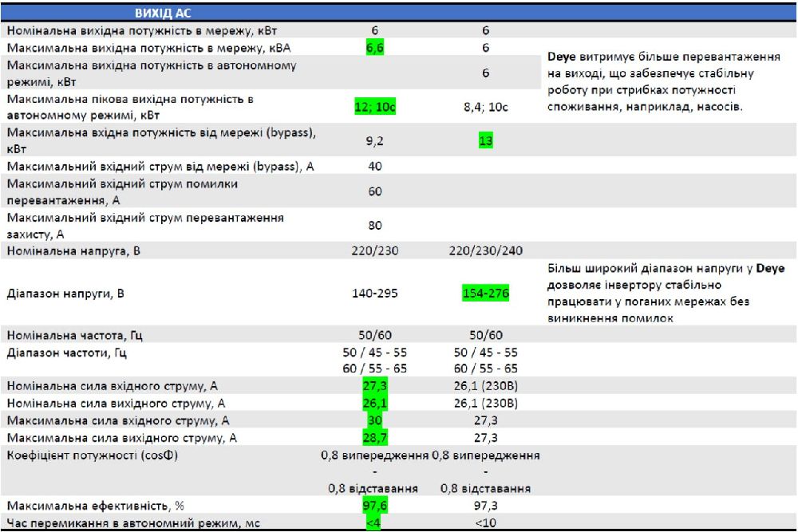
Task: Click the value 80 overload protection current
Action: [375, 225]
